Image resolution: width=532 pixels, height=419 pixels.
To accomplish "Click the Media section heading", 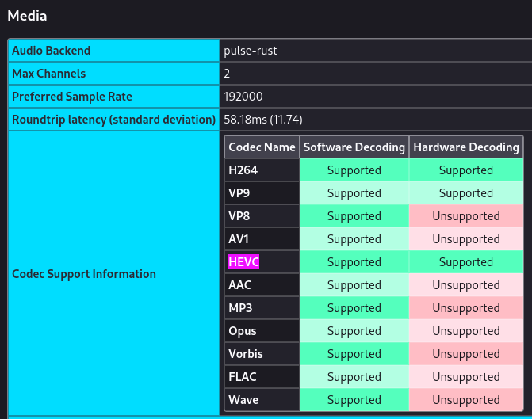I will click(27, 16).
